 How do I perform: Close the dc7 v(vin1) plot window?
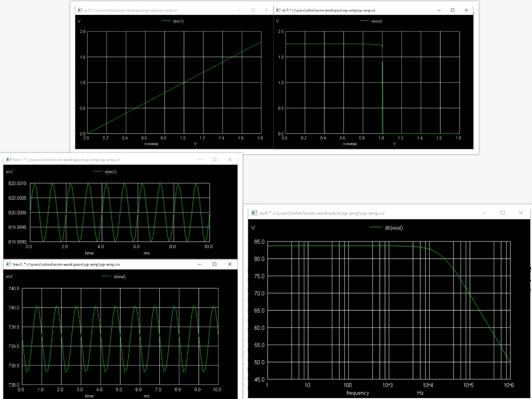coord(266,10)
